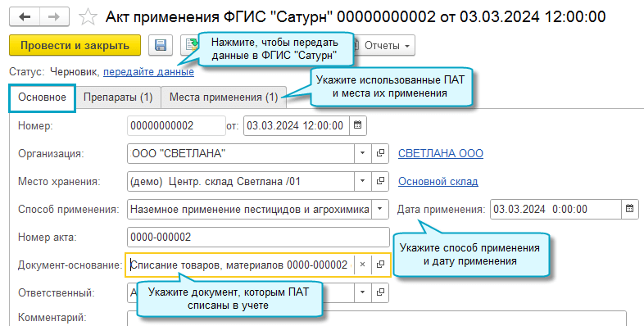644x326 pixels.
Task: Go back with the left arrow button
Action: (x=25, y=17)
